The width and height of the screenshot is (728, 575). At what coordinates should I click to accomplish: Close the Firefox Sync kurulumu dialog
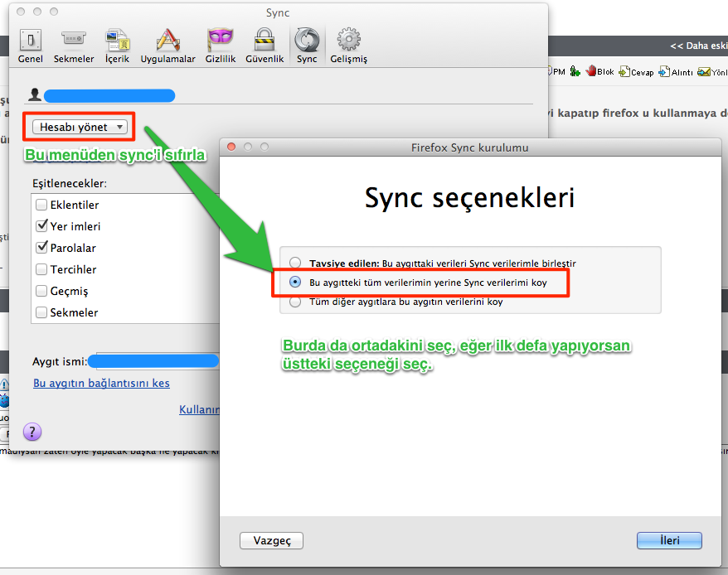(x=231, y=147)
